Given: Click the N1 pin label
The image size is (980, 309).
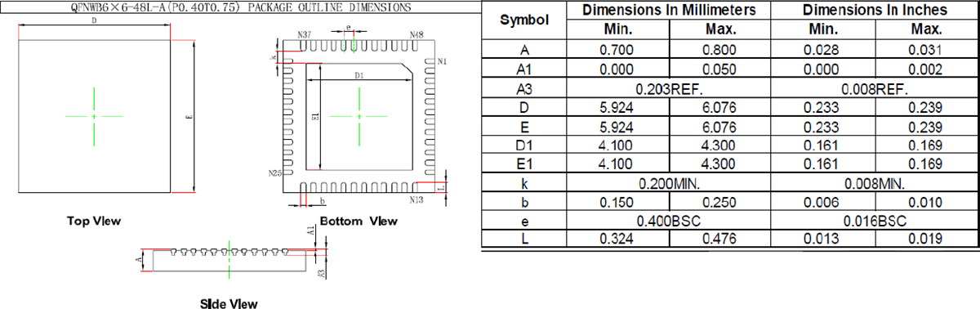Looking at the screenshot, I should click(x=442, y=62).
